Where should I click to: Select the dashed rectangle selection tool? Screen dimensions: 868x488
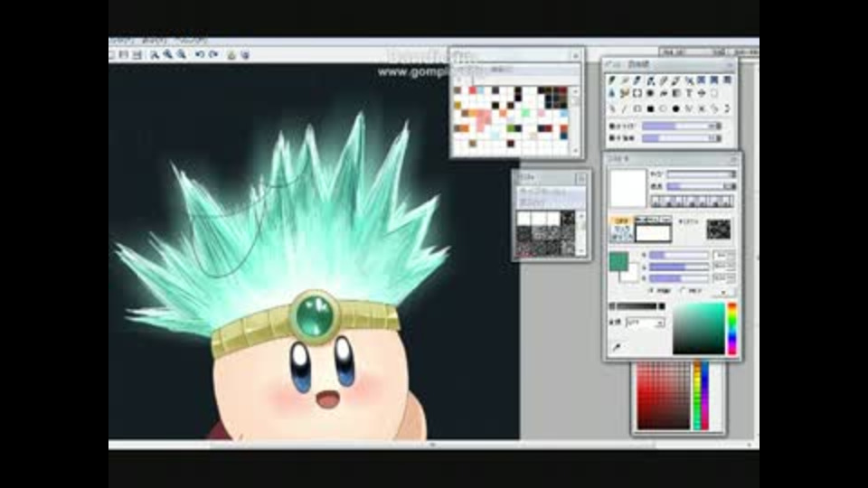click(637, 93)
